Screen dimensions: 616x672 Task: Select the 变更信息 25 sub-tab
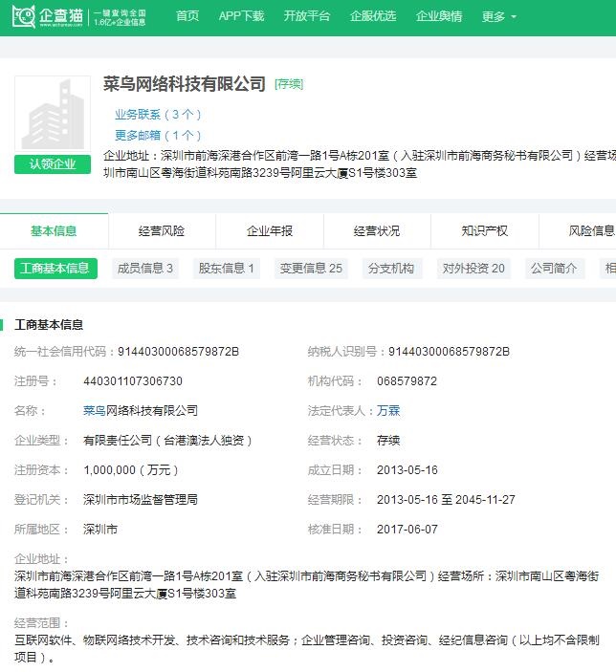pyautogui.click(x=311, y=269)
